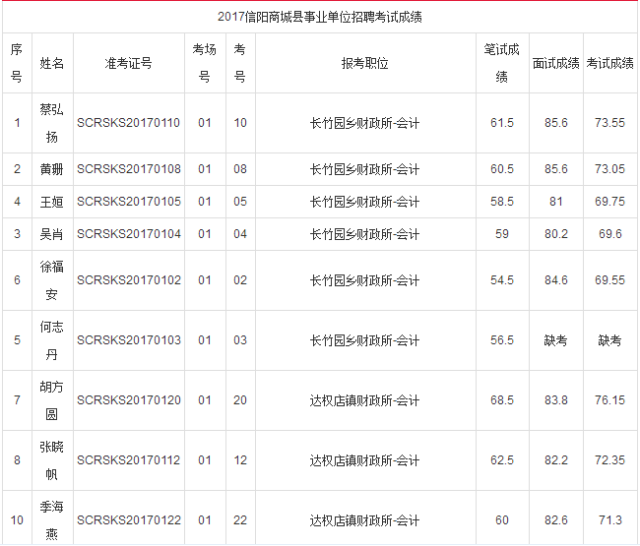Click written score 58.5
Viewport: 640px width, 546px height.
click(x=502, y=202)
